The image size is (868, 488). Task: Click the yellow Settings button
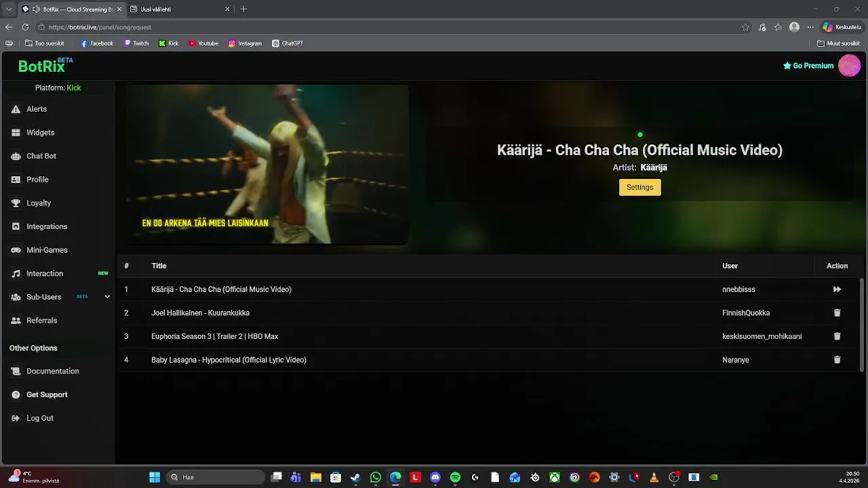(x=639, y=188)
